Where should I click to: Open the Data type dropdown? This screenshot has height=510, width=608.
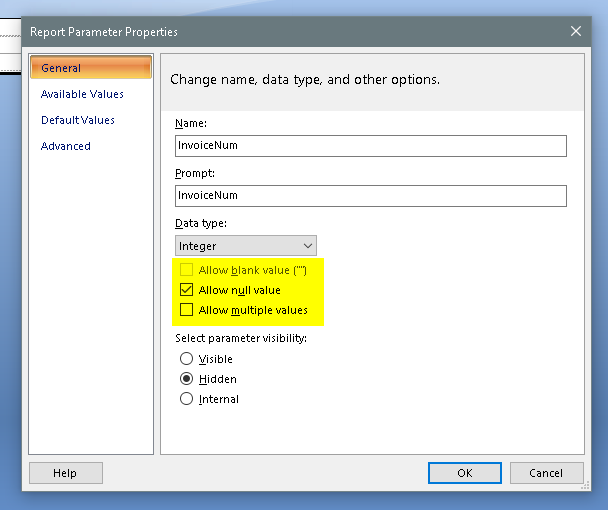click(x=245, y=246)
